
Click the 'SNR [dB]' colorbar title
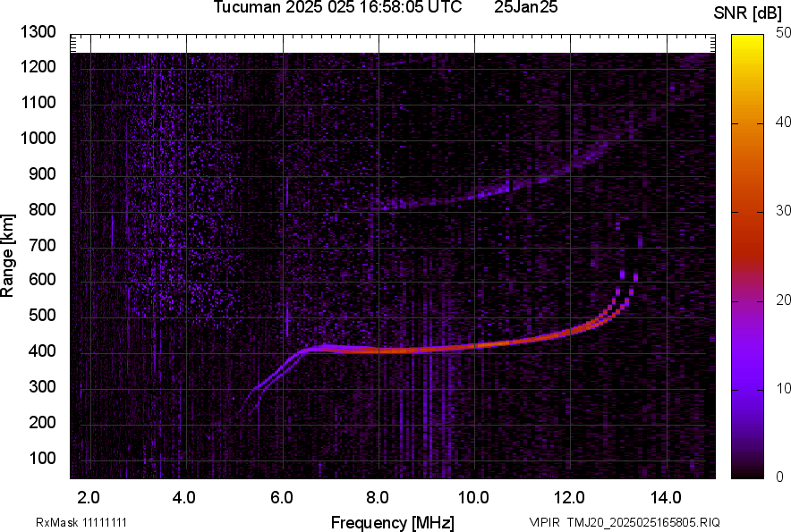[748, 13]
